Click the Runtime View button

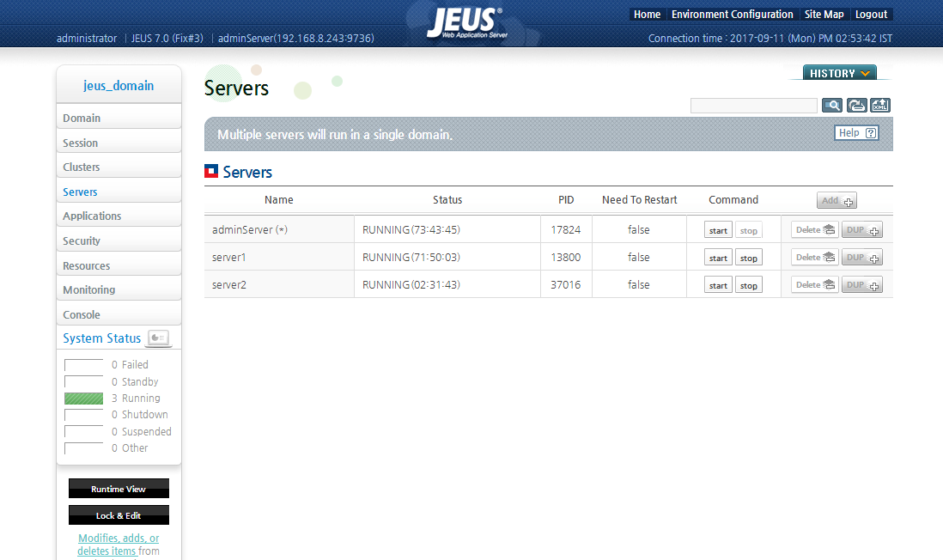[119, 489]
